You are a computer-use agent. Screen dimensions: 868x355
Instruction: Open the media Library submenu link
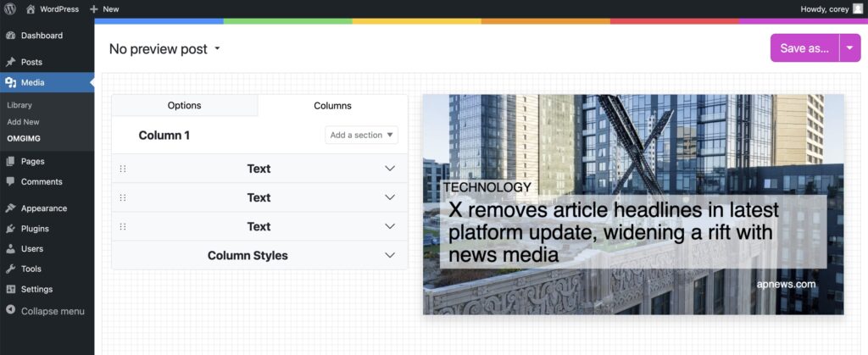pyautogui.click(x=19, y=105)
